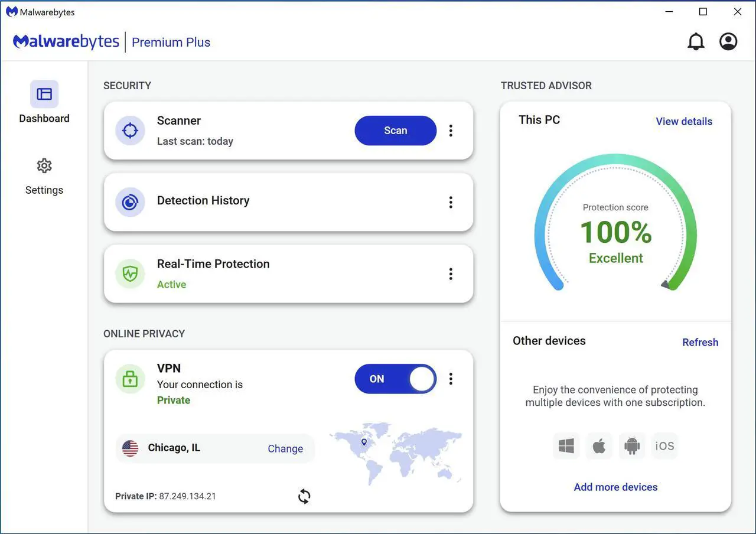Switch to the Settings section
Image resolution: width=756 pixels, height=534 pixels.
pyautogui.click(x=44, y=176)
